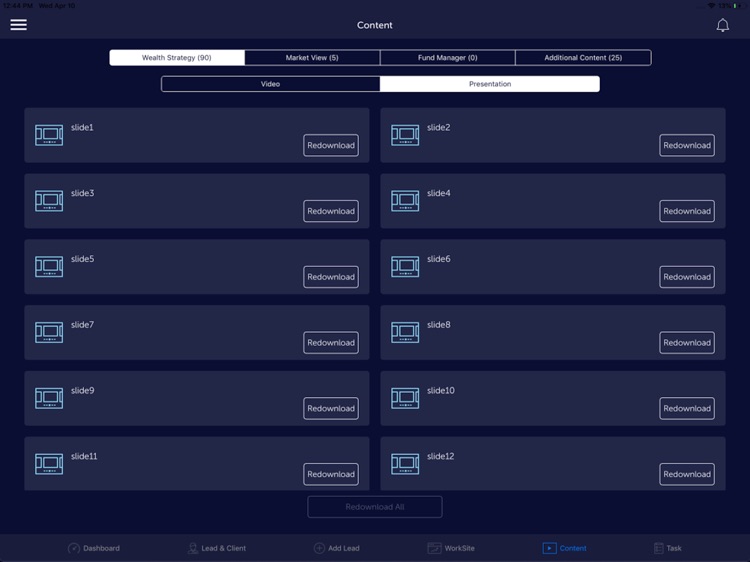Go to Lead & Client section

point(217,548)
